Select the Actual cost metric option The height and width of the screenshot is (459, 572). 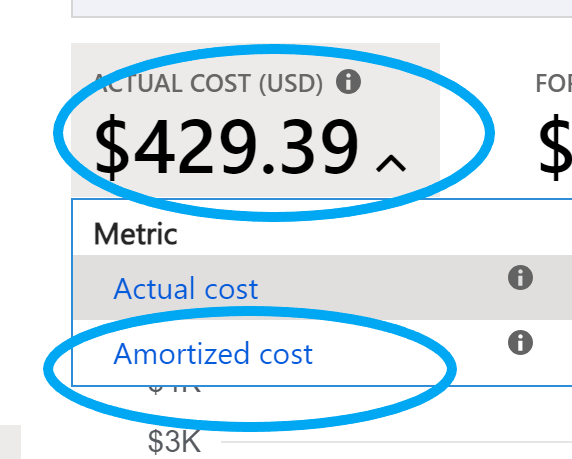(186, 288)
